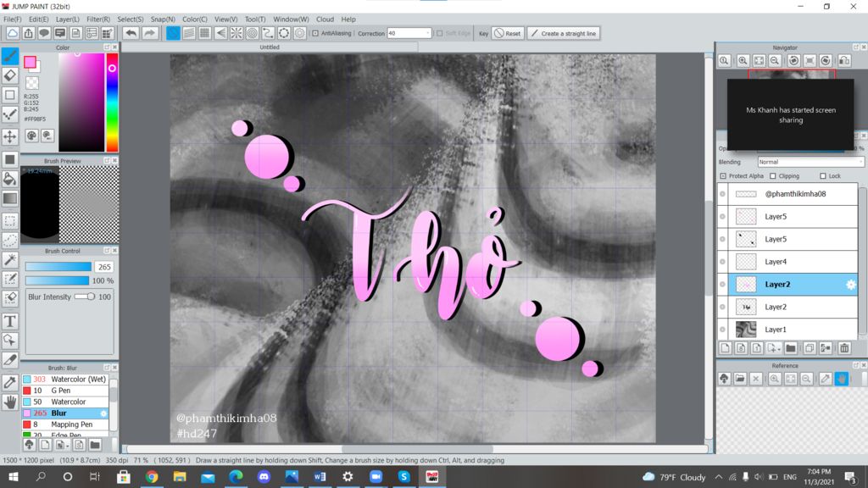
Task: Open the Snap(N) menu
Action: point(163,19)
